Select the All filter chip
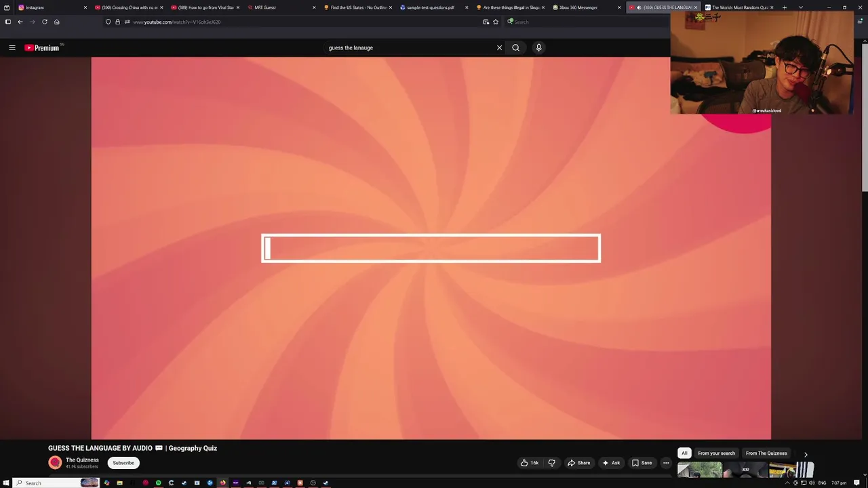The width and height of the screenshot is (868, 488). 684,453
